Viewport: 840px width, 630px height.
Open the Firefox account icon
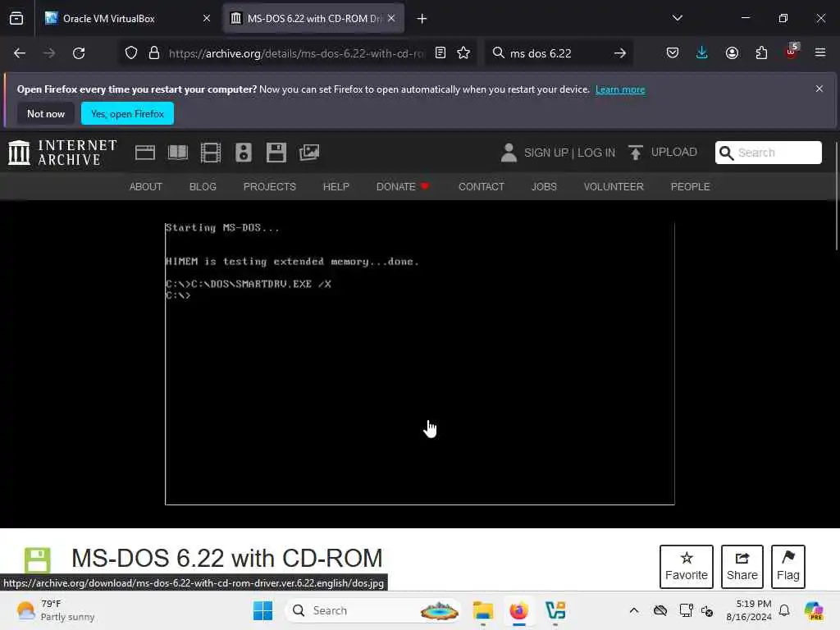[732, 53]
